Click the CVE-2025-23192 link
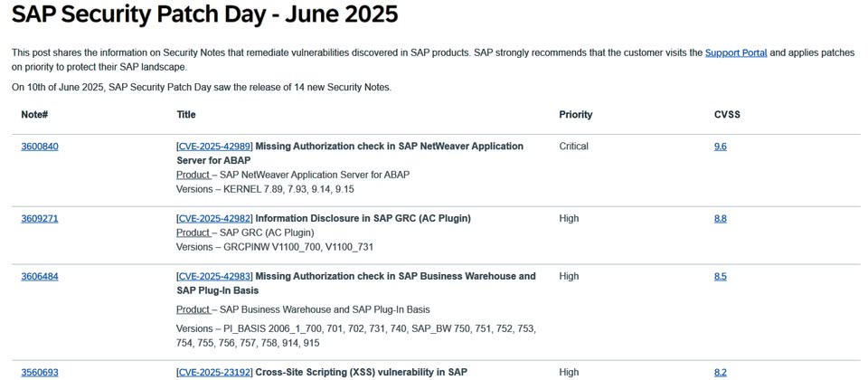Viewport: 868px width, 380px height. pyautogui.click(x=215, y=372)
